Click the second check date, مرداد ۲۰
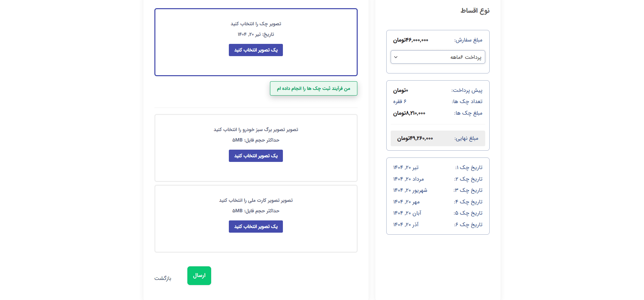The height and width of the screenshot is (300, 644). [408, 179]
